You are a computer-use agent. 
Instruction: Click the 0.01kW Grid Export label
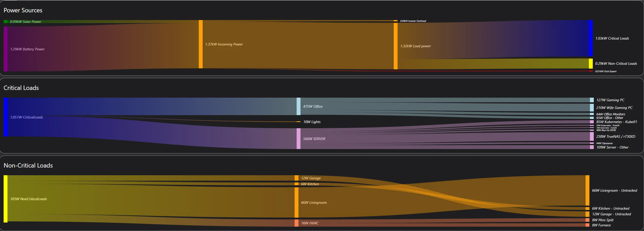click(606, 71)
